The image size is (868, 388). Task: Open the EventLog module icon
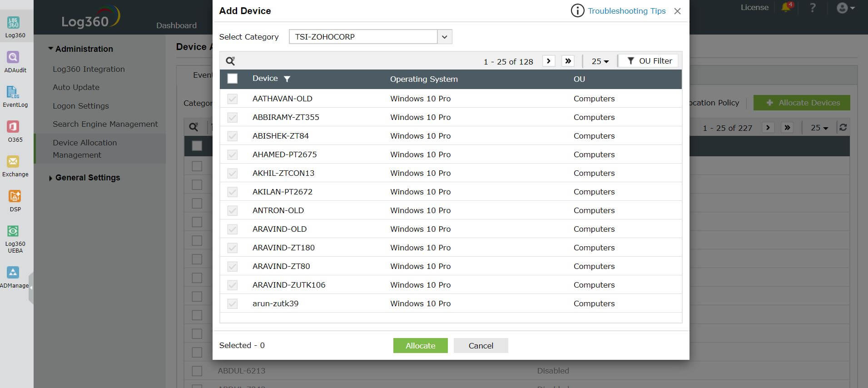[13, 92]
